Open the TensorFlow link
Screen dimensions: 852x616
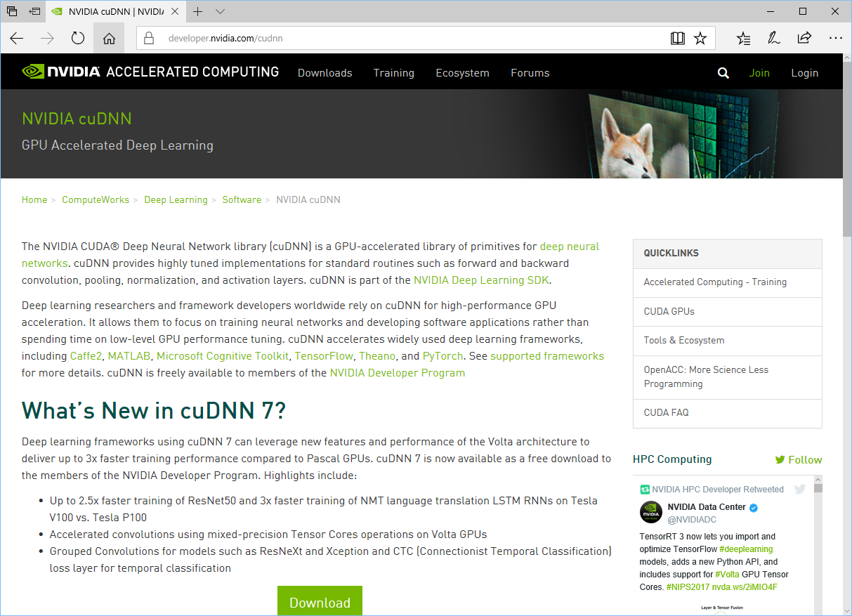point(324,356)
